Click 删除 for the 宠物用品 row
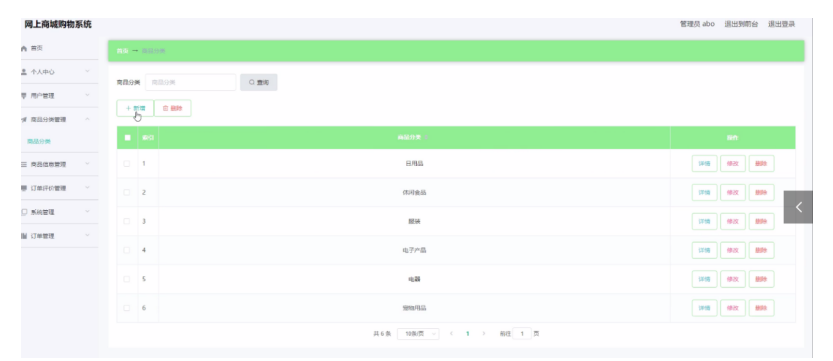The image size is (833, 361). coord(761,308)
